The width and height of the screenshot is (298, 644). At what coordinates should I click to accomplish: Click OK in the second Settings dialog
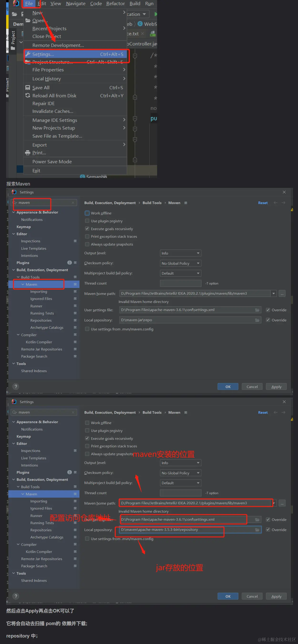point(228,596)
